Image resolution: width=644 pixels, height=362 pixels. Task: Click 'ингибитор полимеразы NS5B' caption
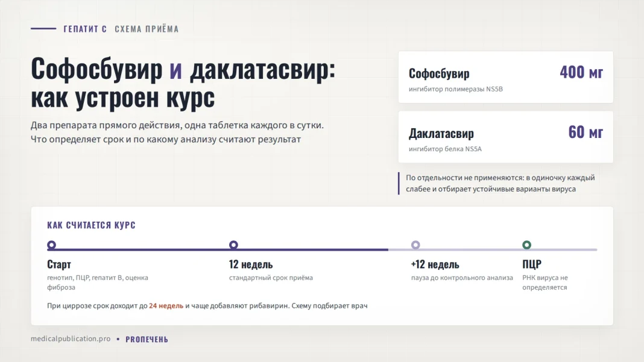click(x=455, y=89)
